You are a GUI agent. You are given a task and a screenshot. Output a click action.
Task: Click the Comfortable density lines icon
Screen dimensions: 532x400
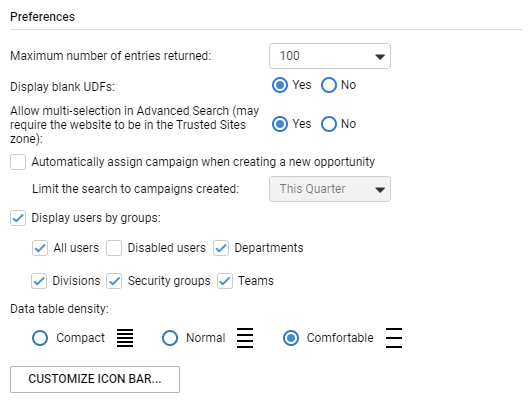394,338
